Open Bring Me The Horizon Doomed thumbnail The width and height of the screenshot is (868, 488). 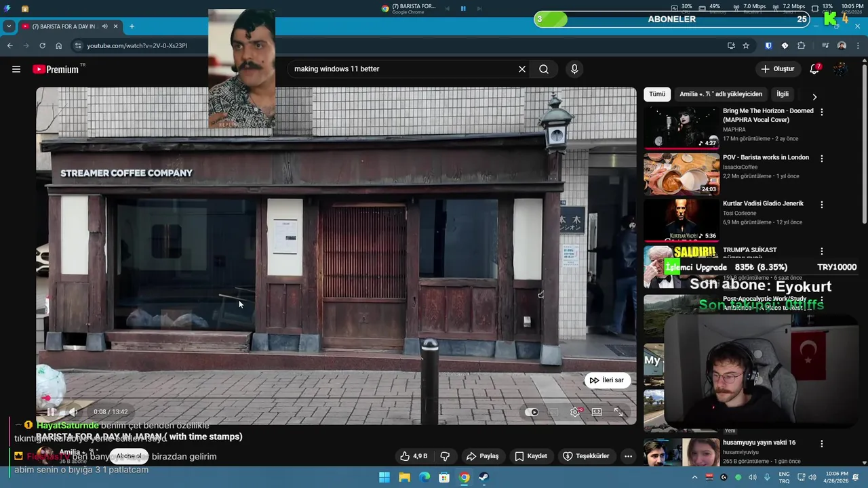682,127
